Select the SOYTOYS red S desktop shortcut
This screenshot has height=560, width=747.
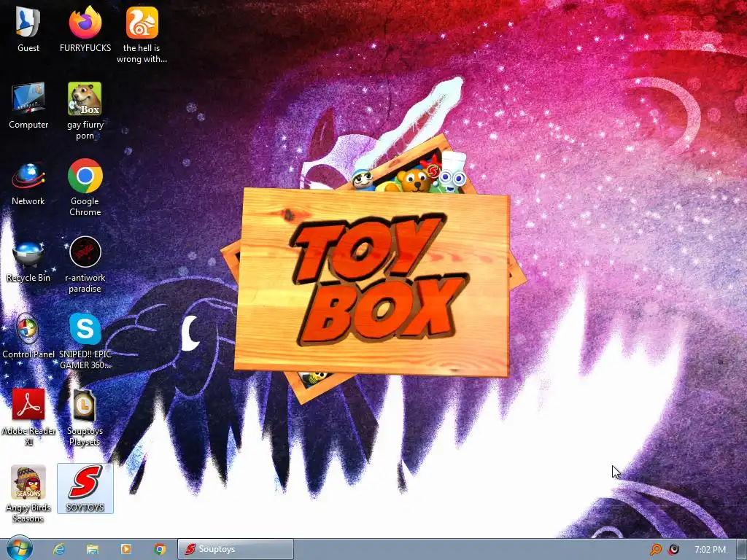click(x=85, y=489)
